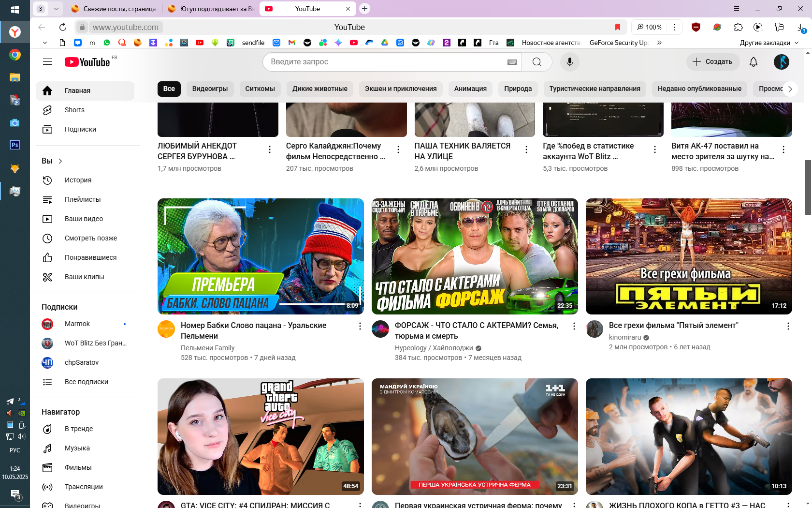This screenshot has height=508, width=812.
Task: Toggle the page bookmark icon in address bar
Action: coord(617,27)
